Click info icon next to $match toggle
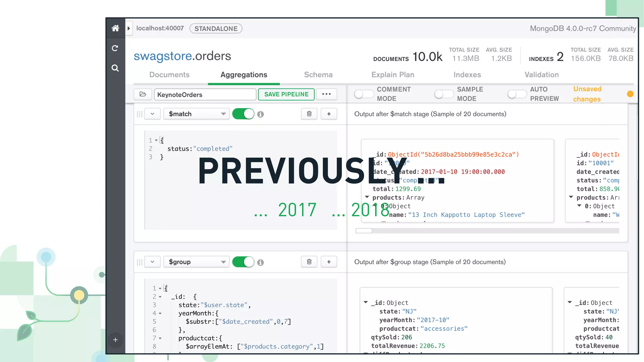The image size is (644, 362). (x=260, y=114)
